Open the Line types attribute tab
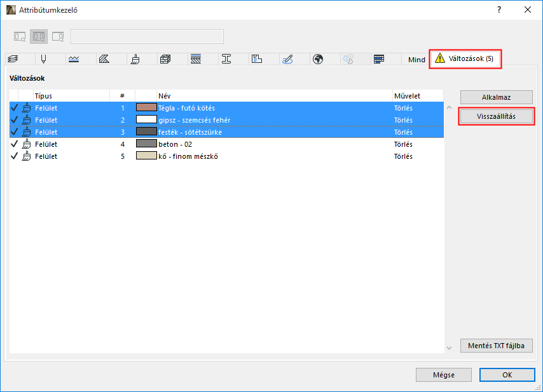 point(74,59)
